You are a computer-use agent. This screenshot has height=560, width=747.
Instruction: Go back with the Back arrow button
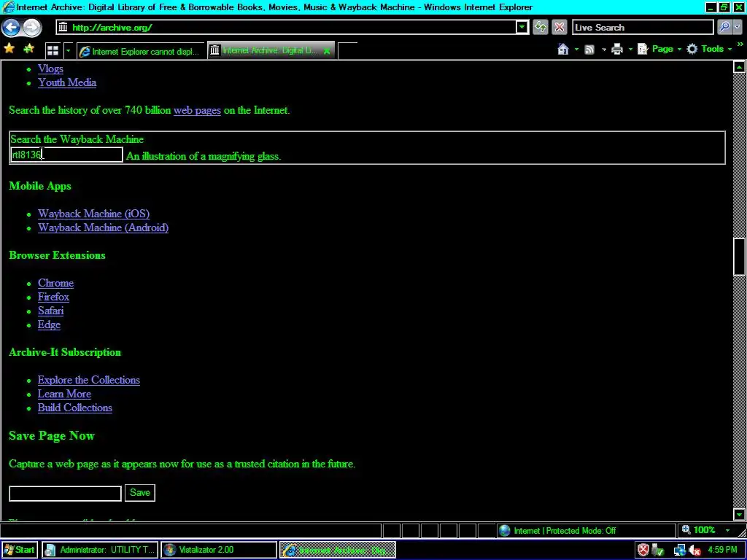pos(12,28)
